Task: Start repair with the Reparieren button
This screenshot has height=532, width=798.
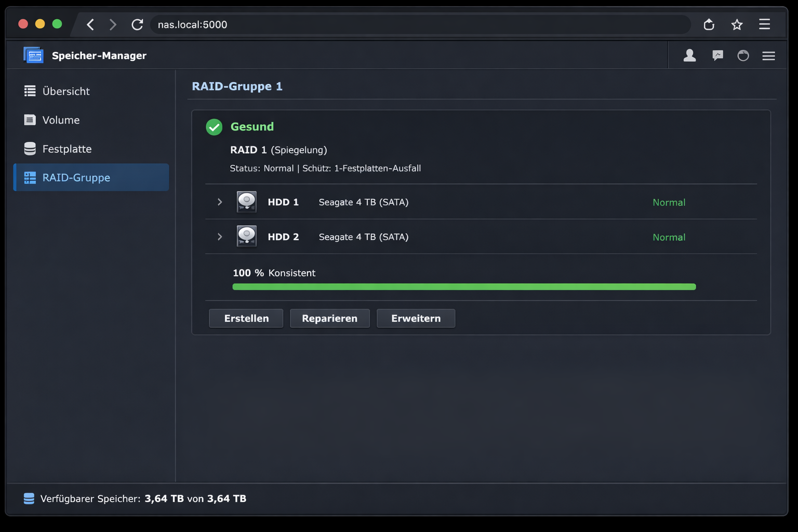Action: pos(329,318)
